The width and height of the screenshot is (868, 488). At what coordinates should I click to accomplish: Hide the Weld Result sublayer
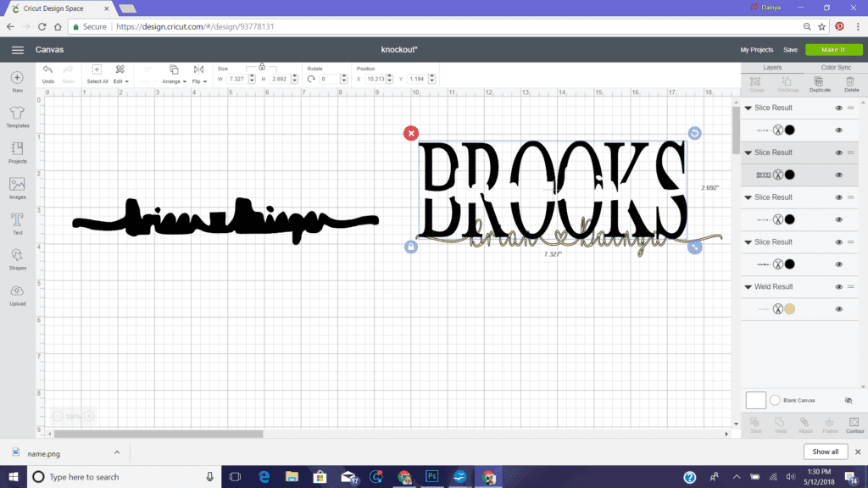coord(838,309)
